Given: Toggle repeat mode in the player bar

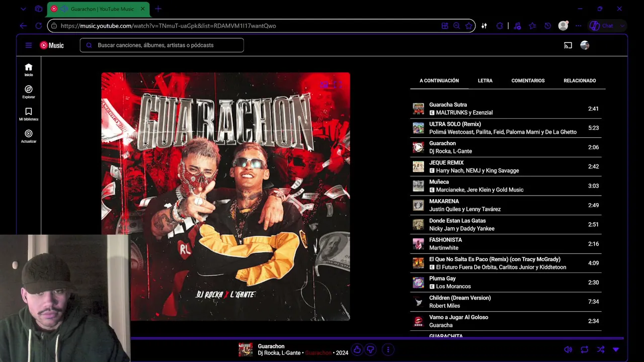Looking at the screenshot, I should 584,349.
